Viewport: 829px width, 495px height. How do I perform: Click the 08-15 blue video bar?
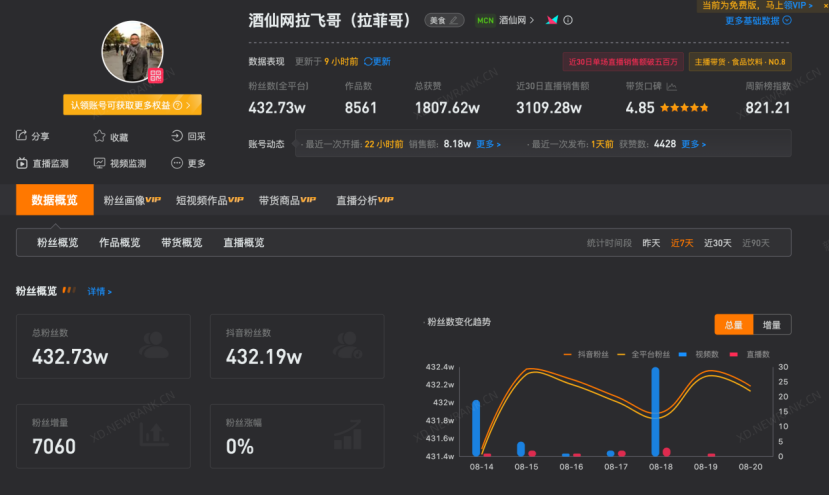click(x=521, y=449)
